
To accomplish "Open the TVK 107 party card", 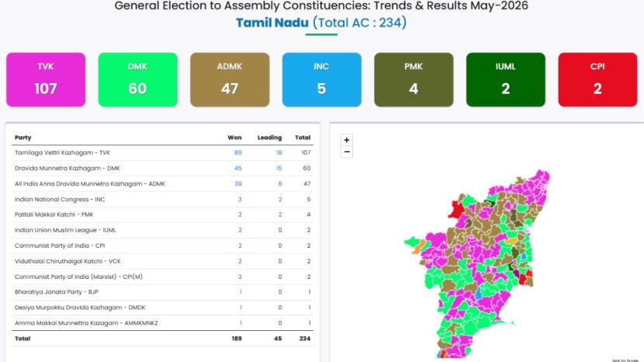I will click(x=46, y=80).
